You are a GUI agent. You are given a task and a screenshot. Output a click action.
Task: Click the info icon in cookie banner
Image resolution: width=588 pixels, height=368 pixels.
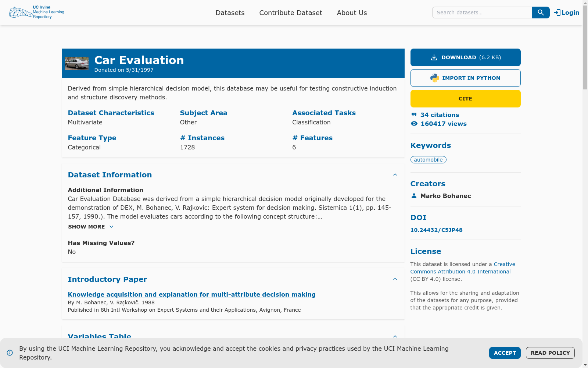pyautogui.click(x=10, y=353)
